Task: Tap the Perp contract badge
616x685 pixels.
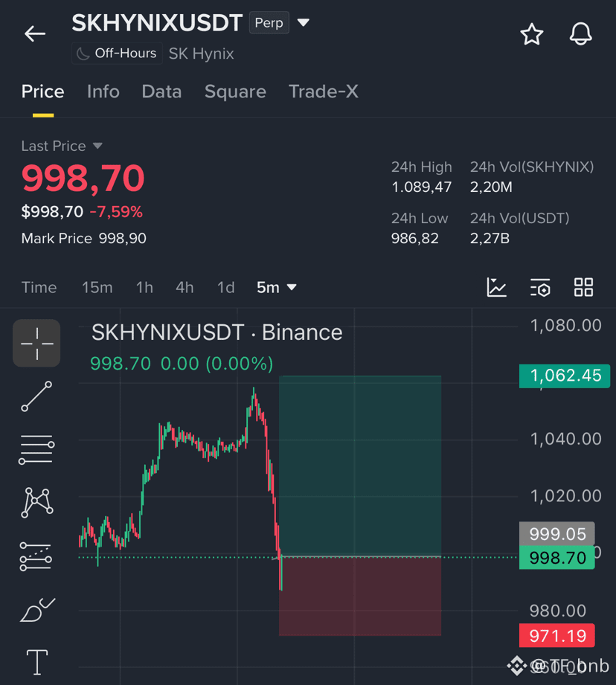Action: 269,23
